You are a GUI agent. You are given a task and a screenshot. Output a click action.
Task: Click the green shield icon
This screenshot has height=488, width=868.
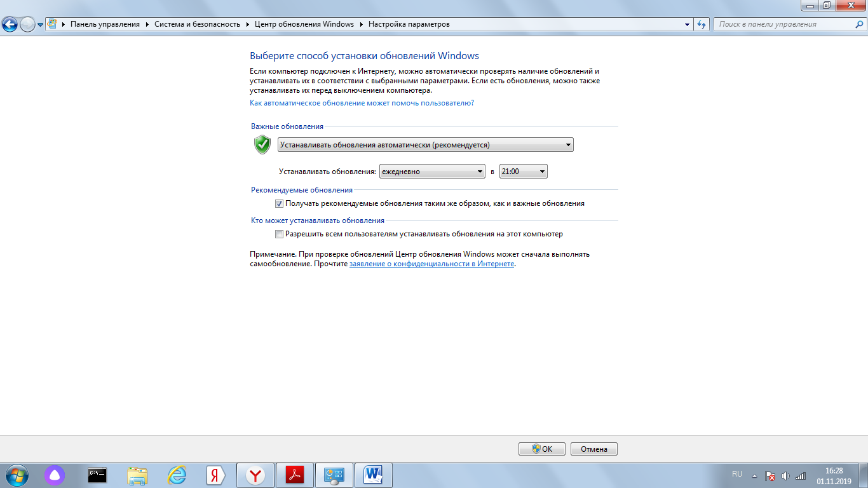point(262,144)
